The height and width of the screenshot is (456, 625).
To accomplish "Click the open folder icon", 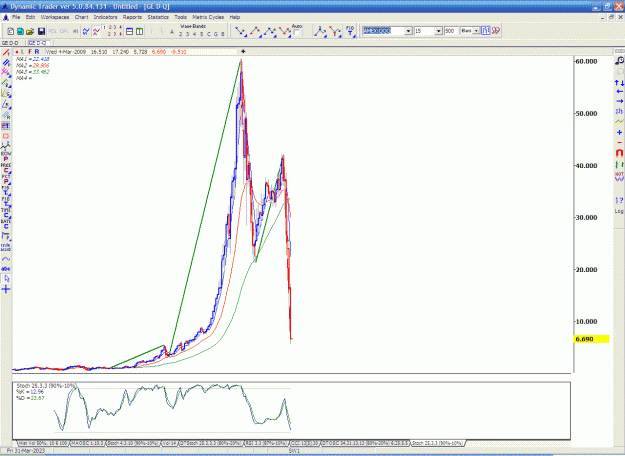I will click(30, 31).
